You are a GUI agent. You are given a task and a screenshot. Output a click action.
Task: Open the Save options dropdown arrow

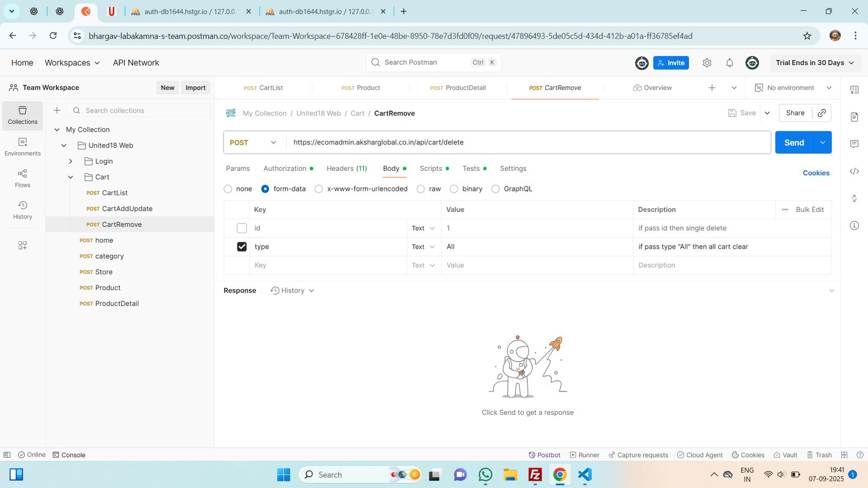coord(767,113)
